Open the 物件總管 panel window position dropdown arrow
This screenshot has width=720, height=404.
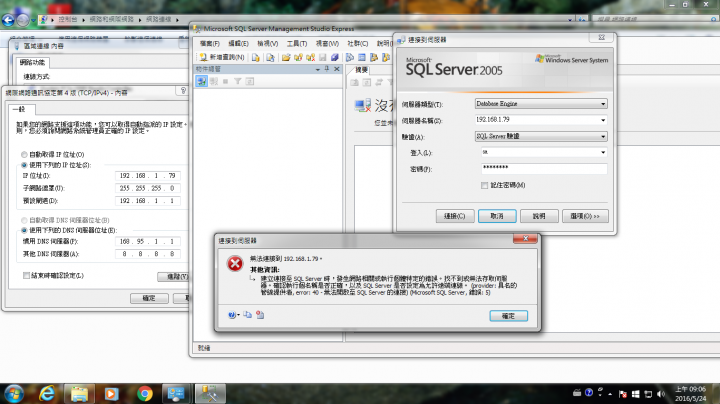click(x=318, y=69)
